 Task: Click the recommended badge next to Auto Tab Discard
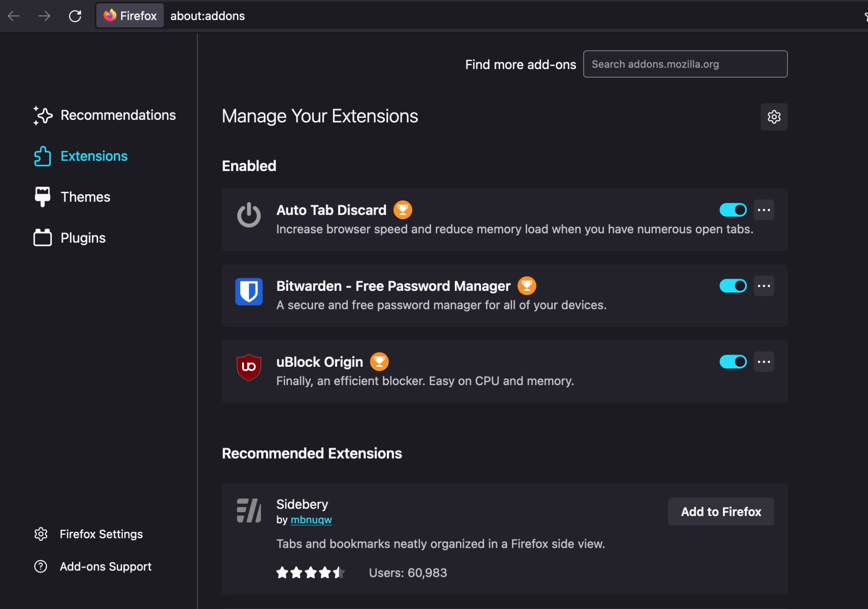point(403,210)
